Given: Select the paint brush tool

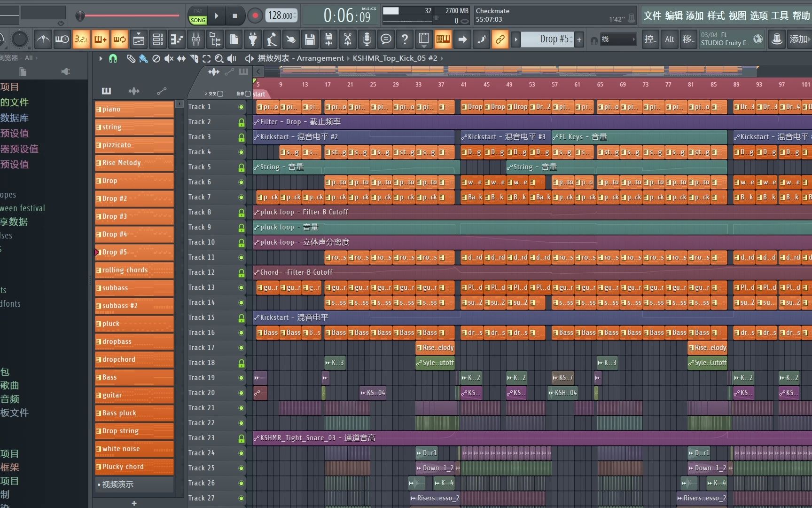Looking at the screenshot, I should 143,58.
